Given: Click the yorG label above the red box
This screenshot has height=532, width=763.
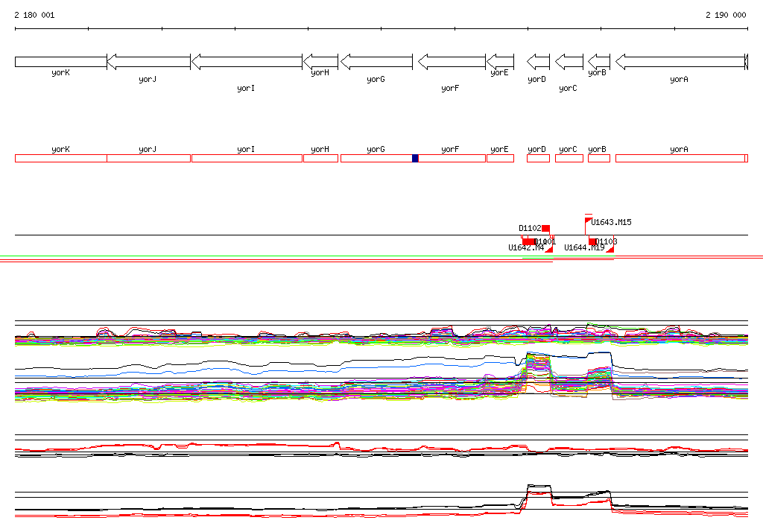Looking at the screenshot, I should pyautogui.click(x=376, y=150).
